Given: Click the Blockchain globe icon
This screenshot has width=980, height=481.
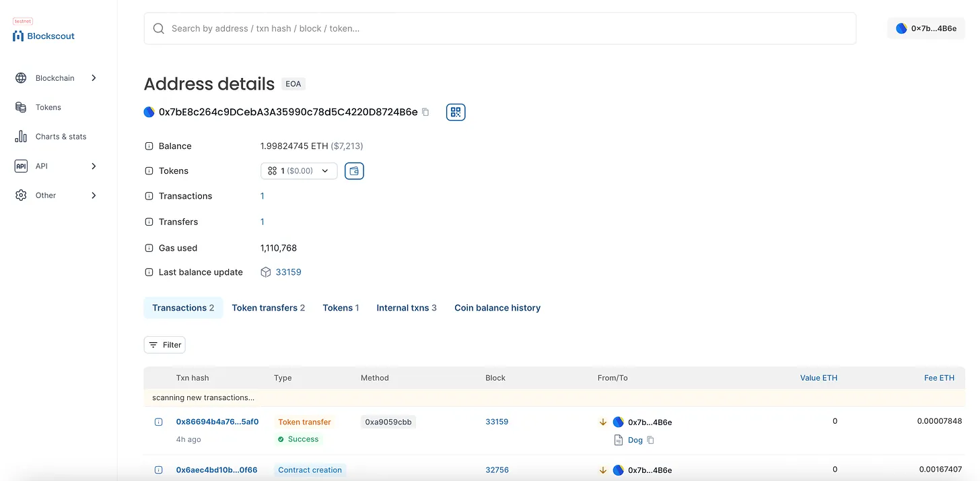Looking at the screenshot, I should point(21,78).
